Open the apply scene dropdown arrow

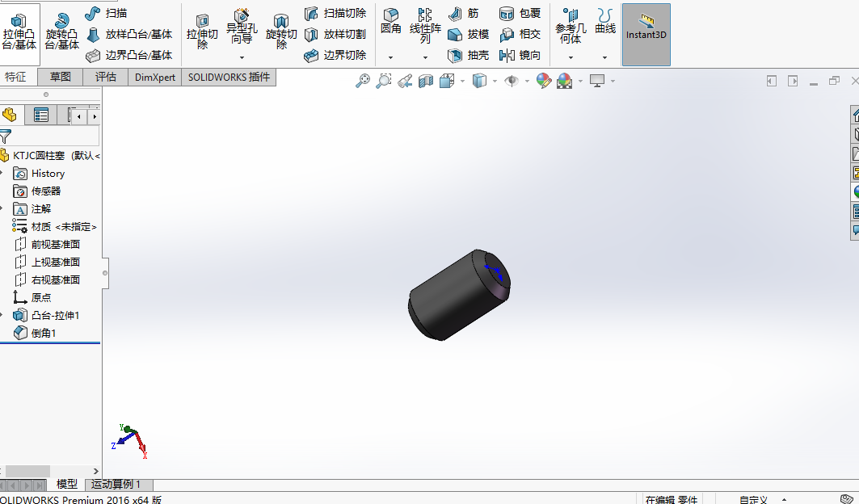(x=580, y=81)
